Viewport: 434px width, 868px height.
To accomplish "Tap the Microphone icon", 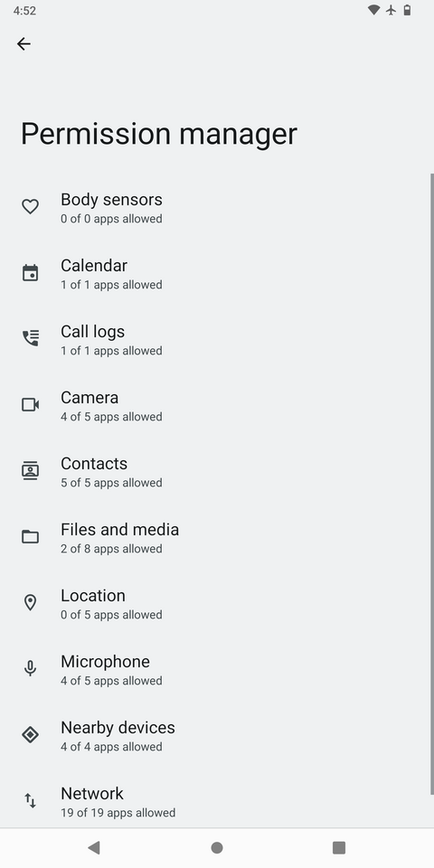I will click(x=31, y=669).
